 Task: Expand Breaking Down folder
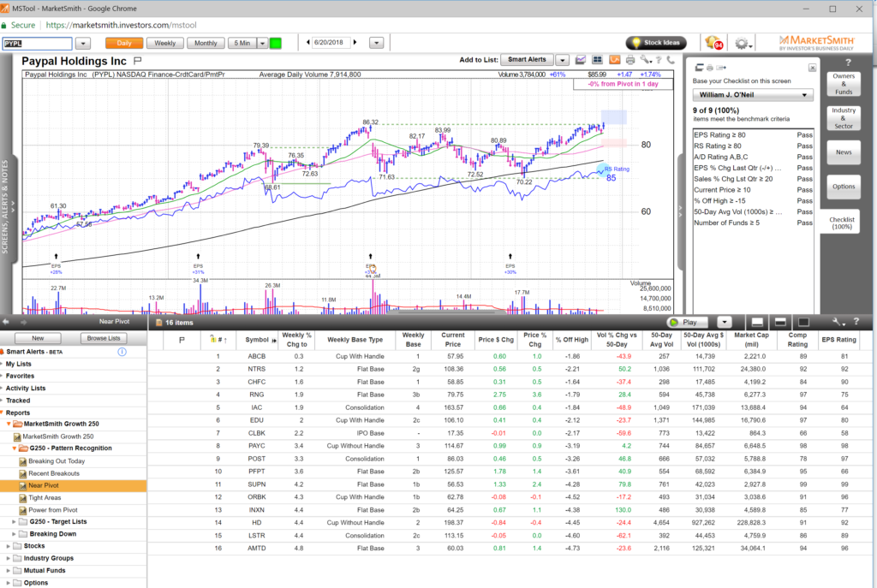(15, 534)
